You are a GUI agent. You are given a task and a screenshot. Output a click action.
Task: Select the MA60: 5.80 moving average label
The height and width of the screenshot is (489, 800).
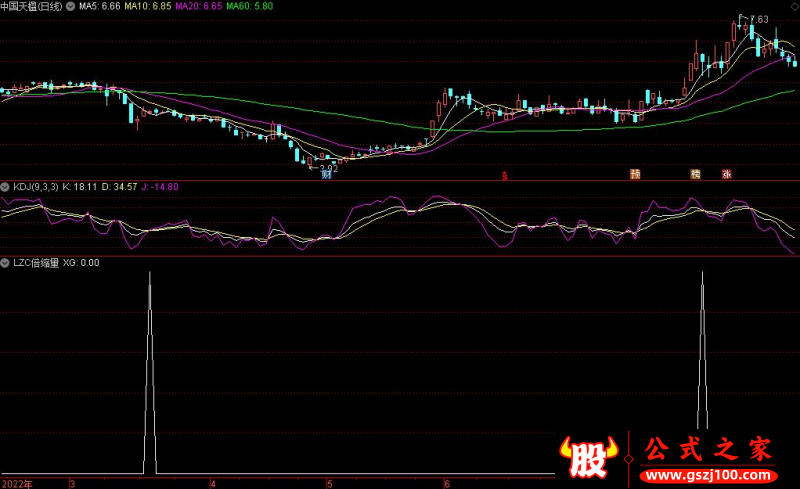[x=248, y=6]
